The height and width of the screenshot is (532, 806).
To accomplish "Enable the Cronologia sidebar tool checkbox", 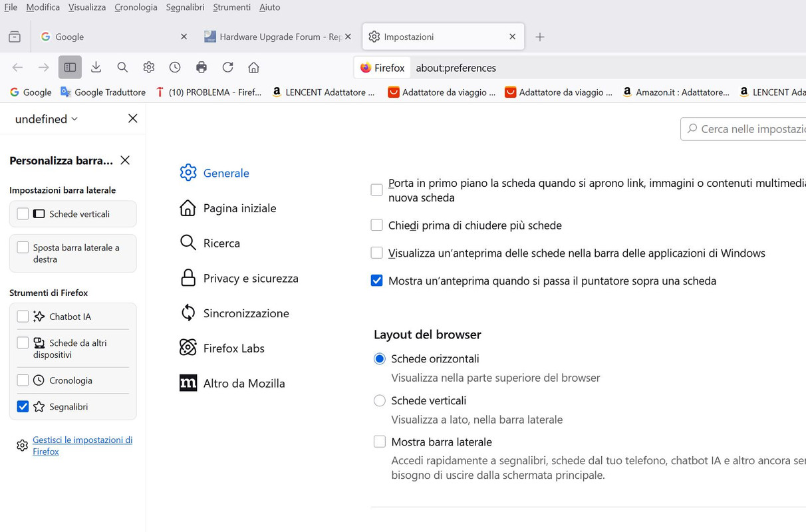I will [23, 380].
